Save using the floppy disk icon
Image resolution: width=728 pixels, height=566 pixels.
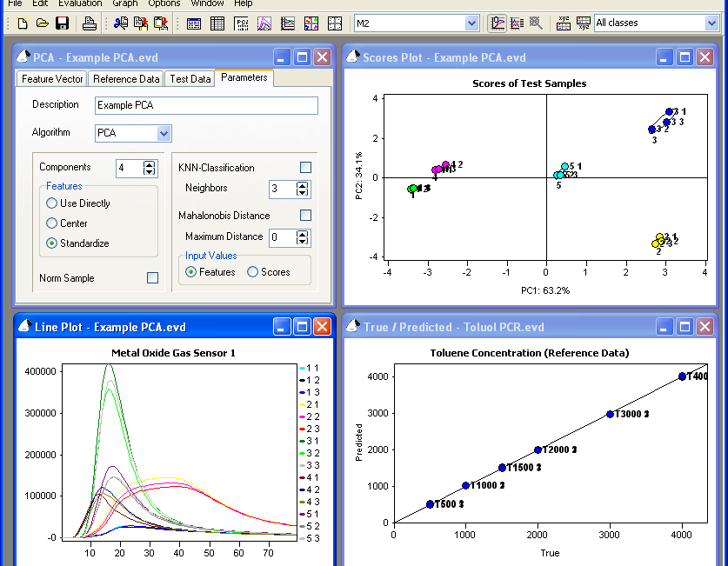[x=62, y=23]
